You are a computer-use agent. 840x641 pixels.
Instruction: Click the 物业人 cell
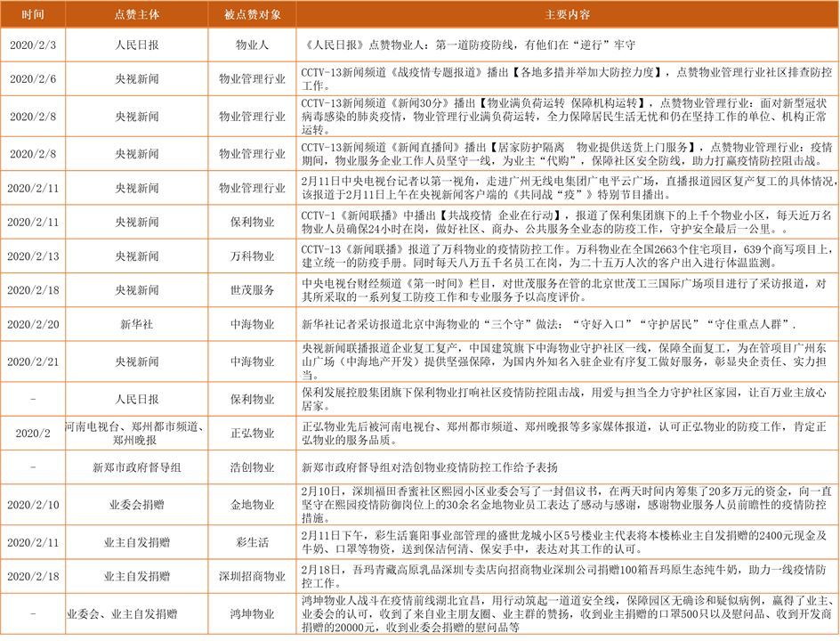[253, 43]
